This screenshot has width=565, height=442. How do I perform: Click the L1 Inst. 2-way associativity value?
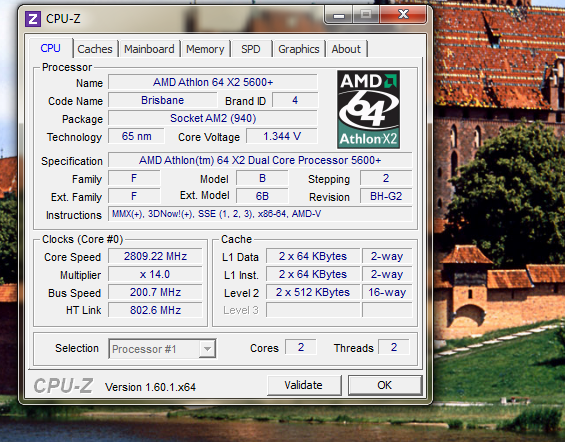click(x=387, y=274)
